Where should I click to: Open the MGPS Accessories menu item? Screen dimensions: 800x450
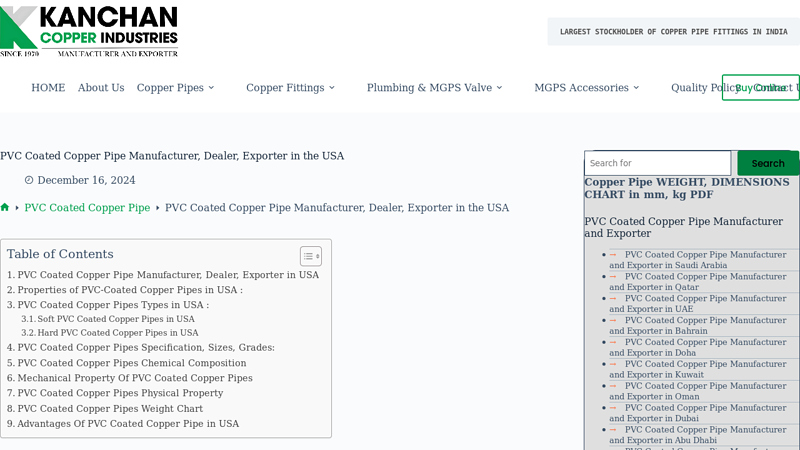click(581, 88)
